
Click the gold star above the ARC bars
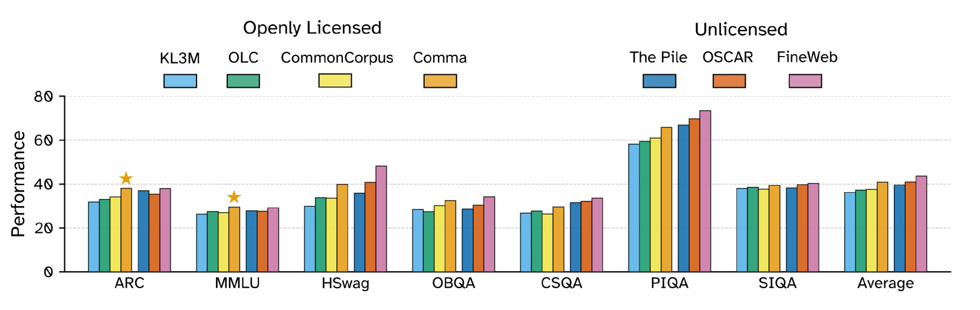[x=126, y=178]
